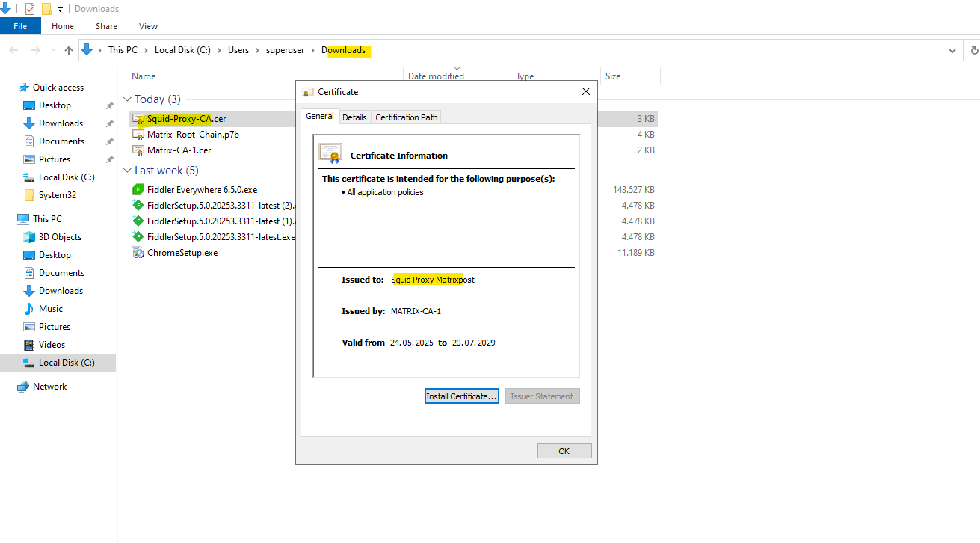Open the System32 folder icon
980x543 pixels.
click(29, 195)
